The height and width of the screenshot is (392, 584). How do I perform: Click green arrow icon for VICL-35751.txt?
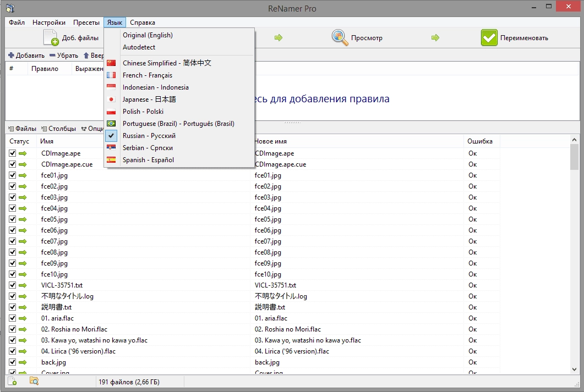tap(23, 285)
